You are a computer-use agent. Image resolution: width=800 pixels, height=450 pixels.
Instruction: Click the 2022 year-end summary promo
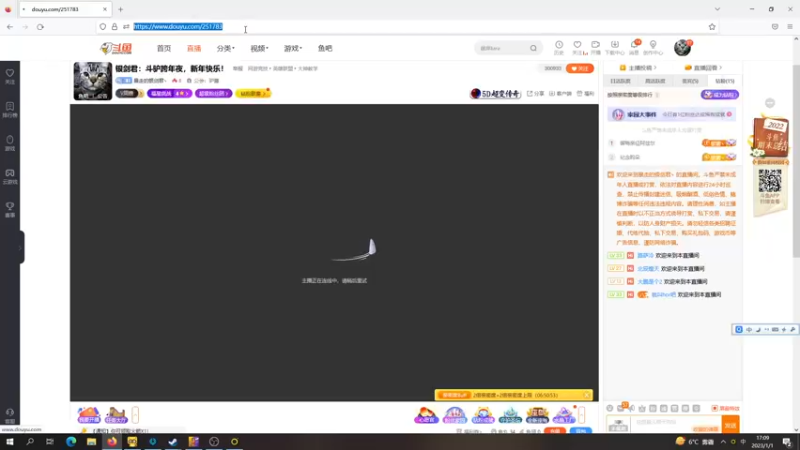point(770,137)
